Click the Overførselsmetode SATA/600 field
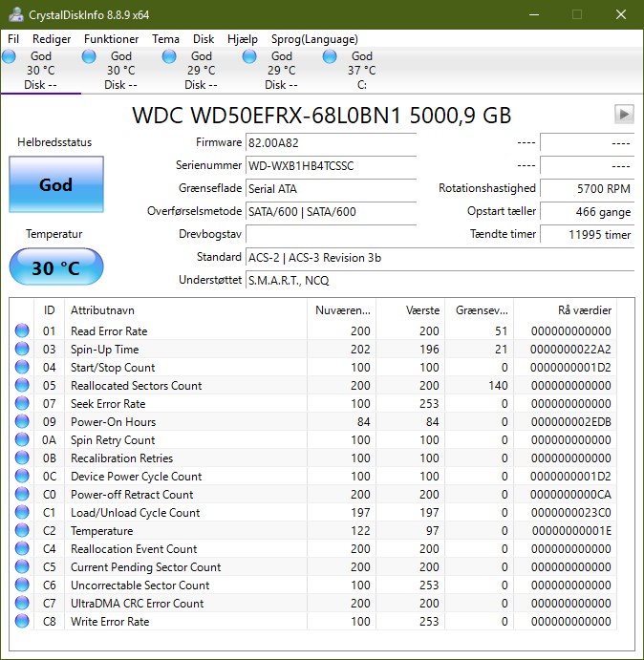 pyautogui.click(x=331, y=211)
